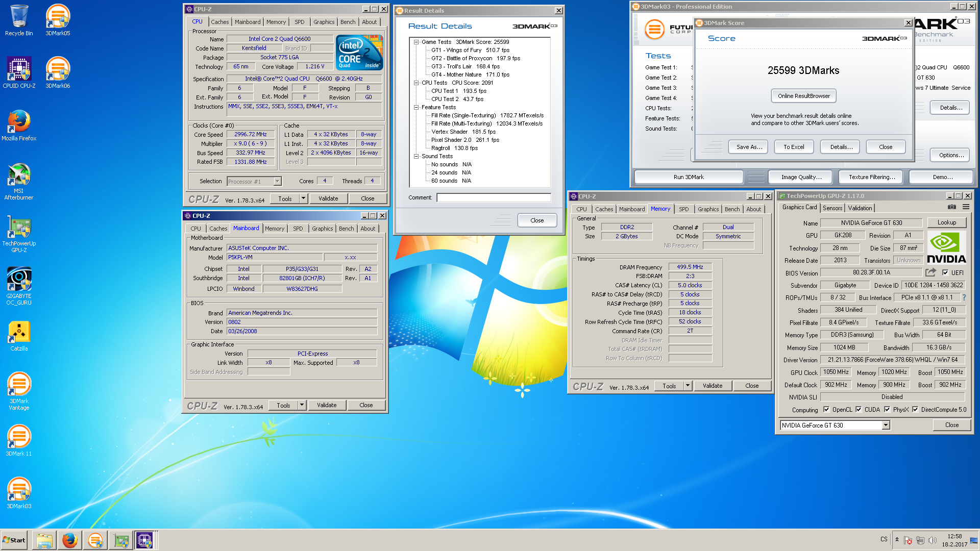Collapse the Sound Tests tree node
The width and height of the screenshot is (980, 551).
(416, 156)
